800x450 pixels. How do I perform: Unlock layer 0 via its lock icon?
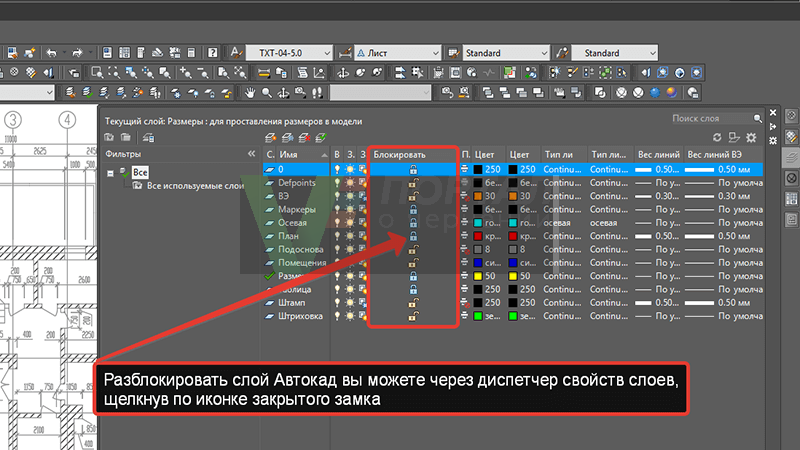tap(413, 169)
